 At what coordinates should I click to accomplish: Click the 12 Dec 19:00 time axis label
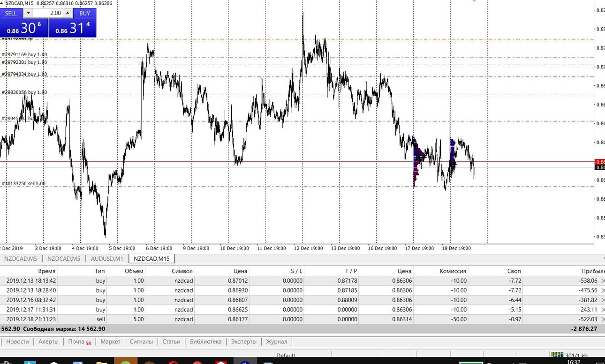point(307,248)
